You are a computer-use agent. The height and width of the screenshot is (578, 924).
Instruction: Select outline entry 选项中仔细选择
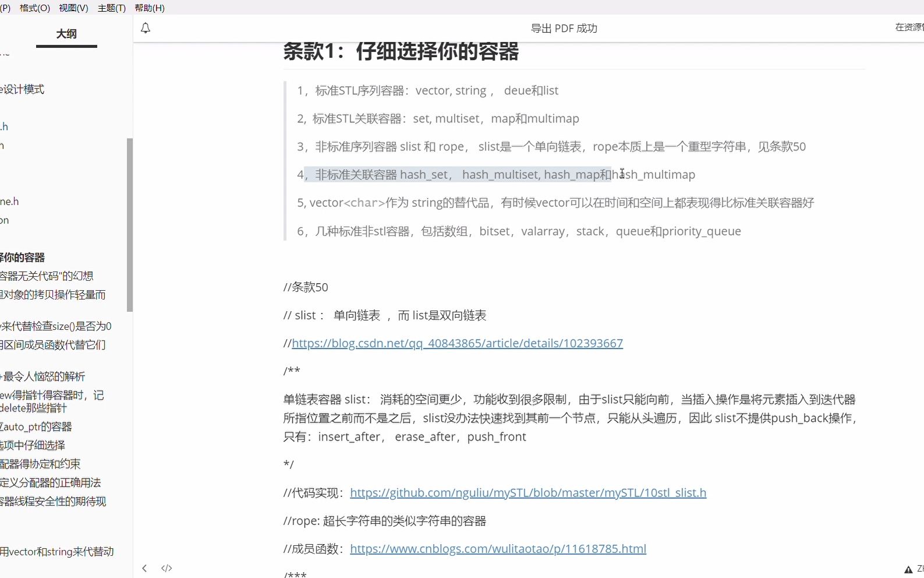coord(33,445)
